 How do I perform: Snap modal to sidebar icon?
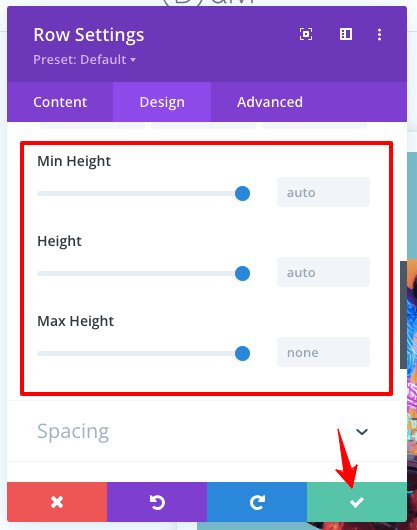coord(346,34)
